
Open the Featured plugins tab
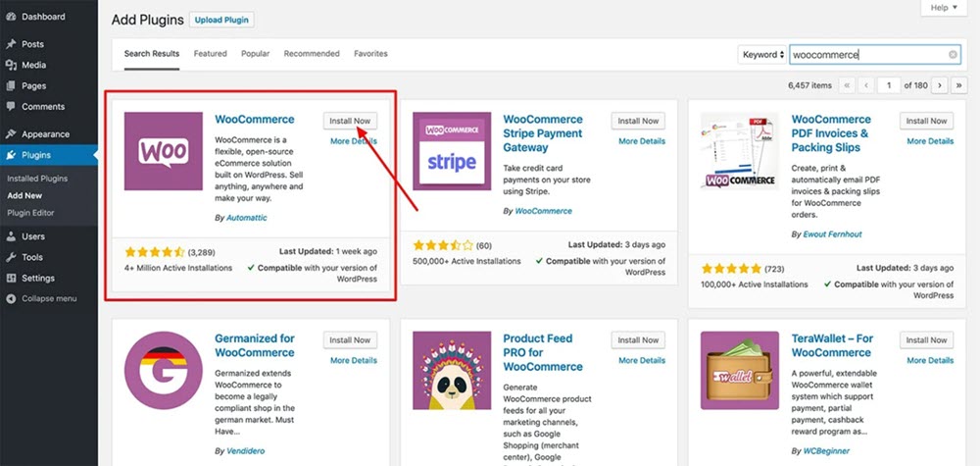tap(210, 54)
